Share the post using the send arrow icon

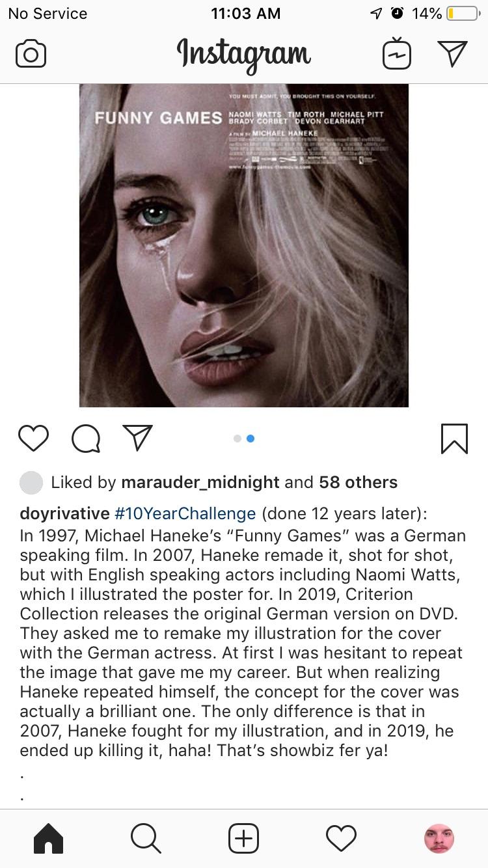136,438
